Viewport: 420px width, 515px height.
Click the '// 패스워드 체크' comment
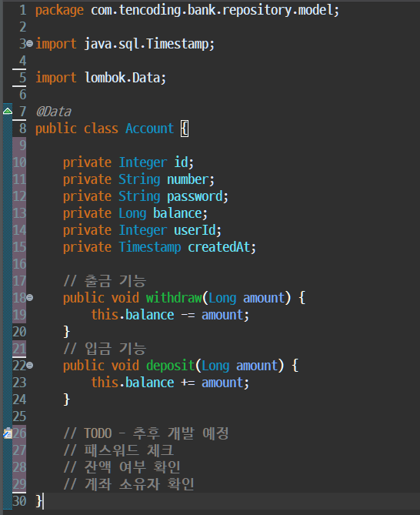coord(118,450)
